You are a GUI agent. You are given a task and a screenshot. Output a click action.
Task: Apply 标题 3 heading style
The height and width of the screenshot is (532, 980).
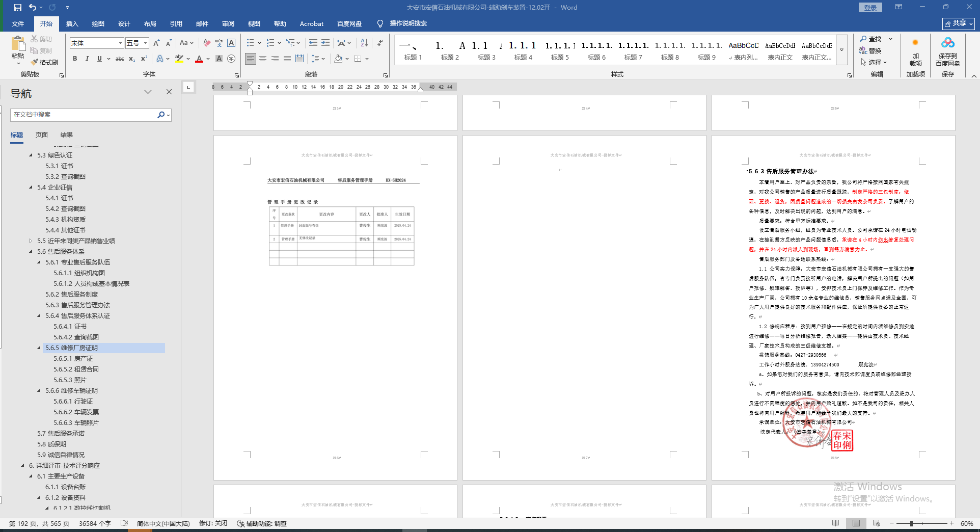(486, 50)
